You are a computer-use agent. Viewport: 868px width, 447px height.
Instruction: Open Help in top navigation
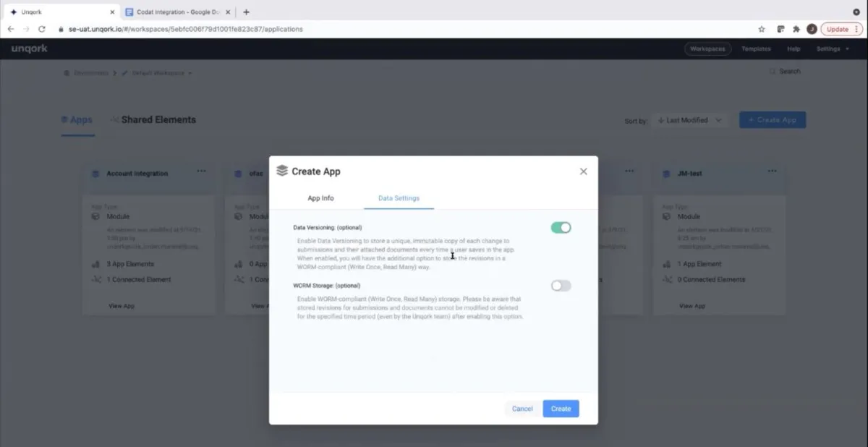pos(793,49)
